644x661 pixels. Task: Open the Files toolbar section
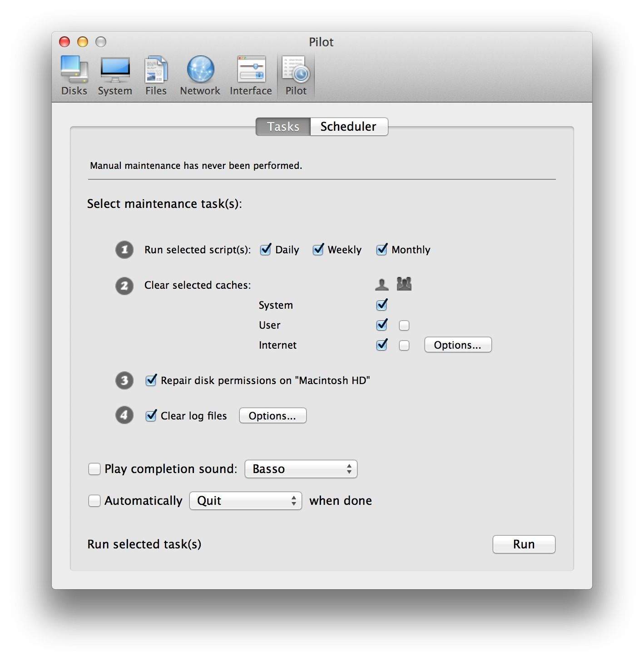[x=156, y=76]
